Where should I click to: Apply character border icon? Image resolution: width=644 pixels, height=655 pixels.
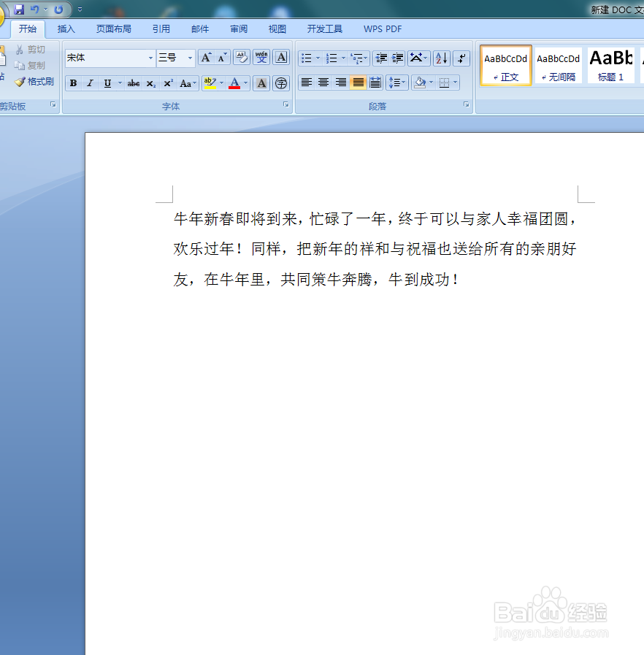[282, 58]
